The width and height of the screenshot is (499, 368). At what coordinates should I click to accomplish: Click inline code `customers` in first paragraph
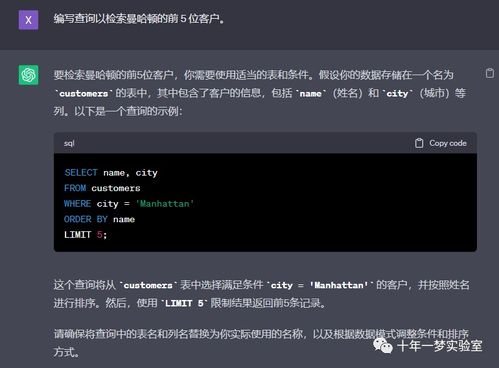(83, 94)
